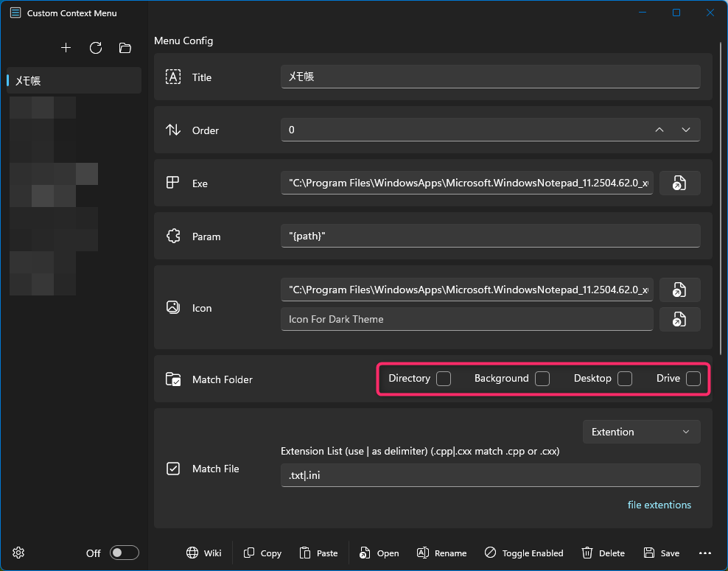Image resolution: width=728 pixels, height=571 pixels.
Task: Open the Extention match type dropdown
Action: pos(641,432)
